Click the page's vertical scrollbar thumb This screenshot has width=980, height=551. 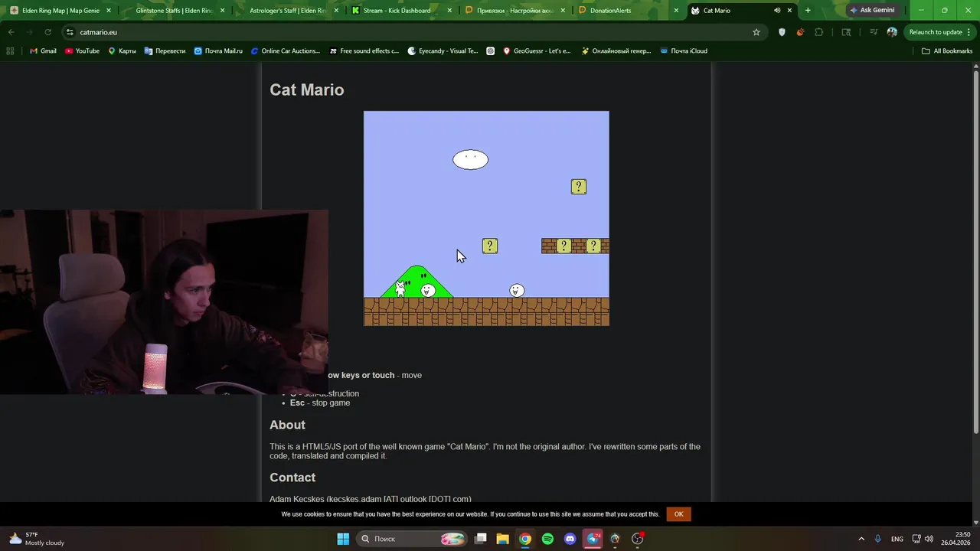pos(975,253)
